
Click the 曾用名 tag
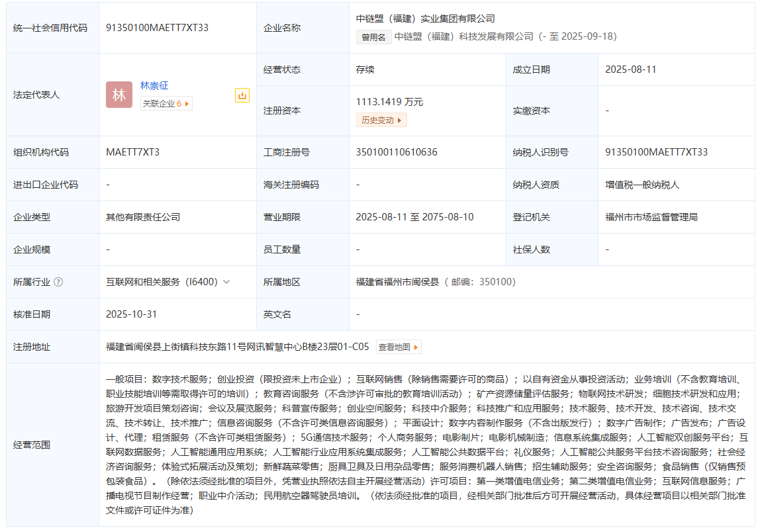coord(374,37)
